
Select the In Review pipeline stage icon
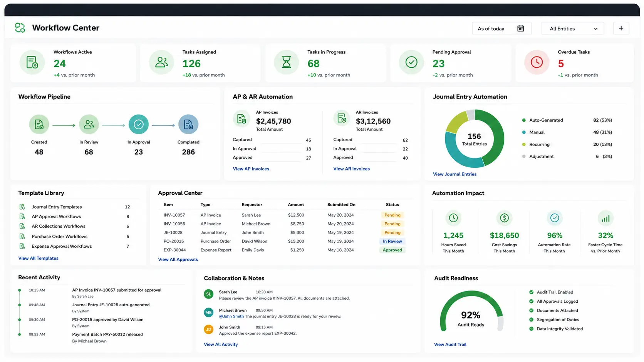point(89,125)
